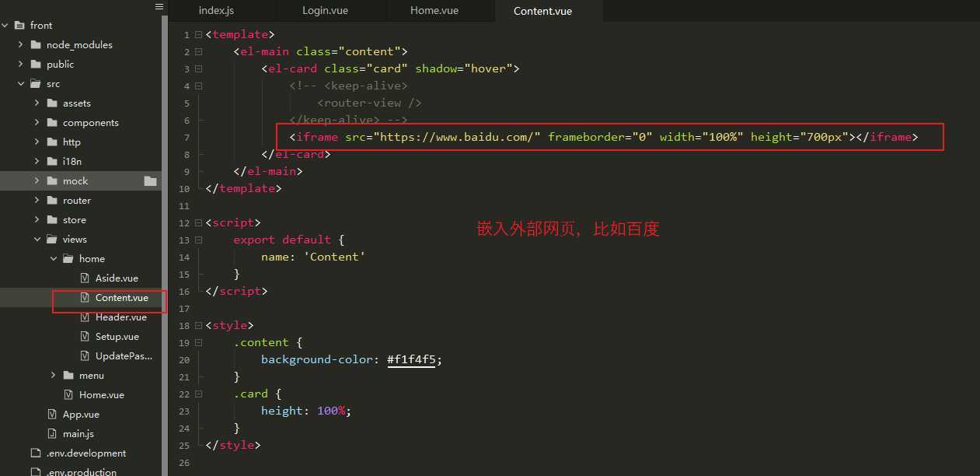The height and width of the screenshot is (476, 980).
Task: Open the sidebar hamburger menu icon
Action: (x=159, y=7)
